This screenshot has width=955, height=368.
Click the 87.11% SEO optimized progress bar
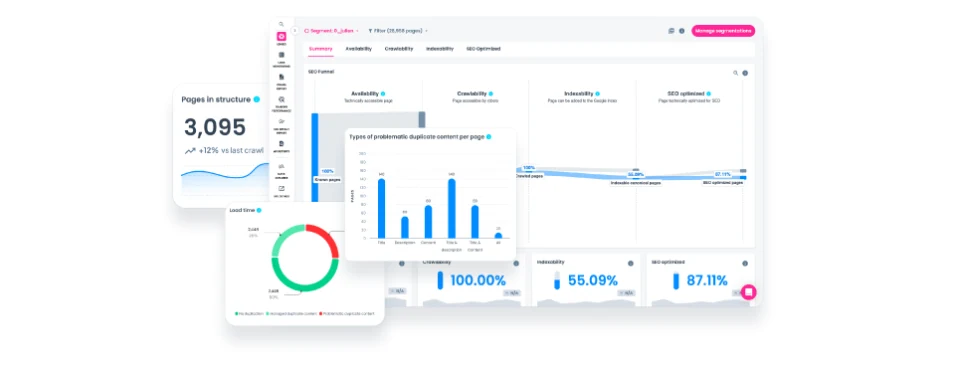[675, 280]
